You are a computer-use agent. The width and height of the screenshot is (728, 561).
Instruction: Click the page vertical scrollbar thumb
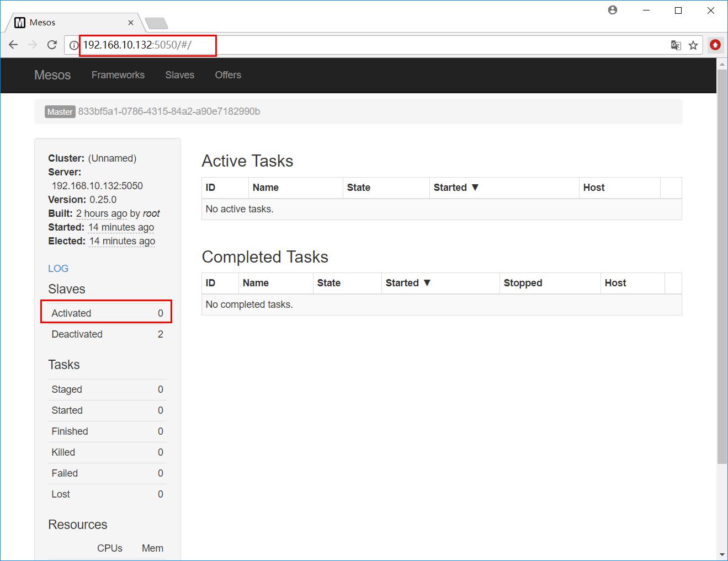[722, 266]
